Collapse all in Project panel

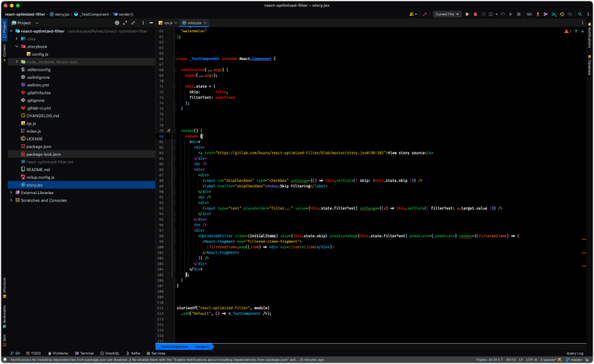pyautogui.click(x=133, y=23)
